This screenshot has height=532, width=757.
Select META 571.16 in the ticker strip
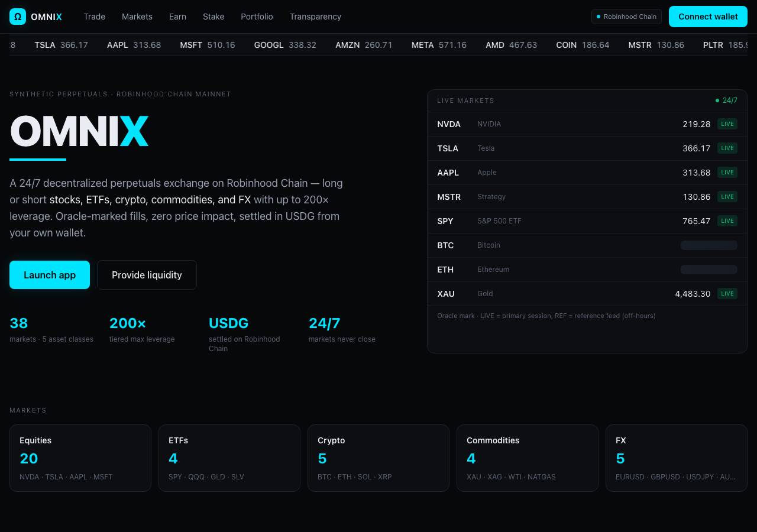coord(439,45)
